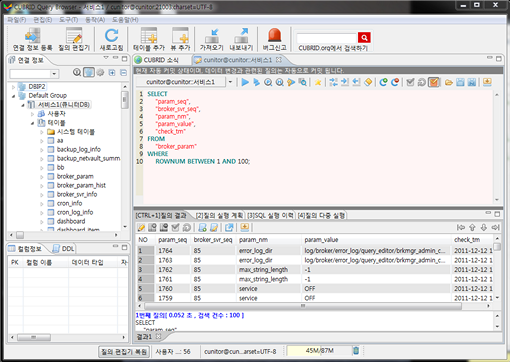Collapse the Default Group tree node

pyautogui.click(x=13, y=96)
